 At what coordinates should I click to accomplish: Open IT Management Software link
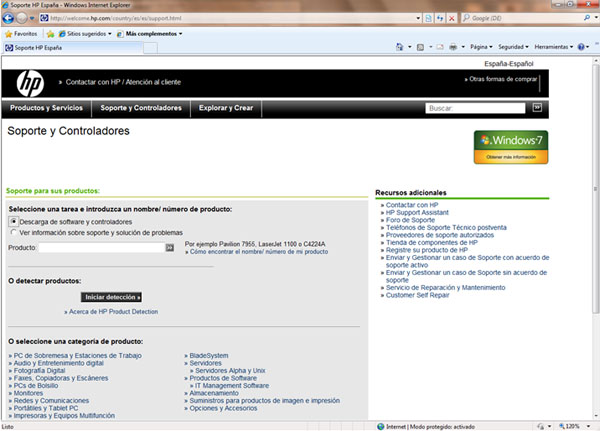click(232, 385)
